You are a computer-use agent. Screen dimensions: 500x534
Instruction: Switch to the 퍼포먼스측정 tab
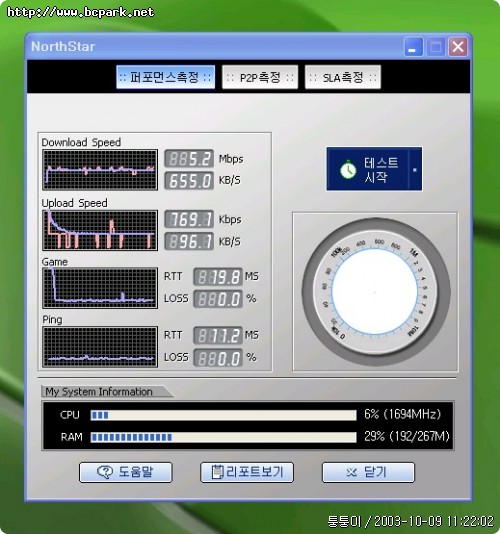coord(166,77)
